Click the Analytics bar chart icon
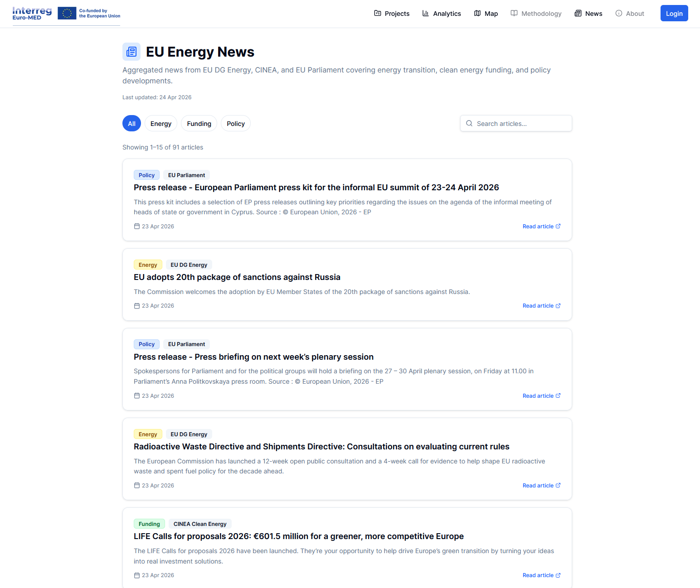This screenshot has width=700, height=588. pos(425,14)
